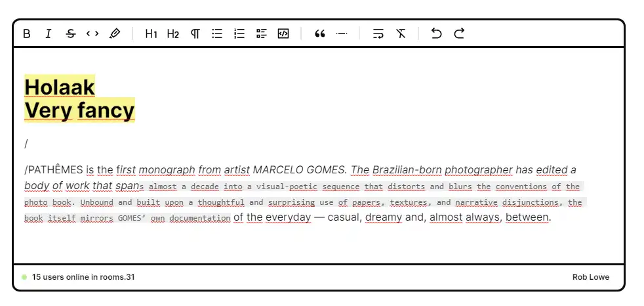Click the code-styled word 'Unbound'
Screen dimensions: 644x306
point(96,202)
